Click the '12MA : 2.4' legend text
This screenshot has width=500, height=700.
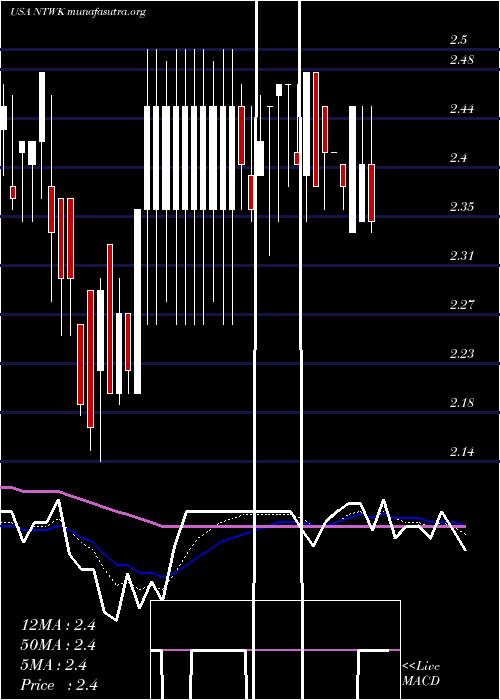click(x=58, y=625)
